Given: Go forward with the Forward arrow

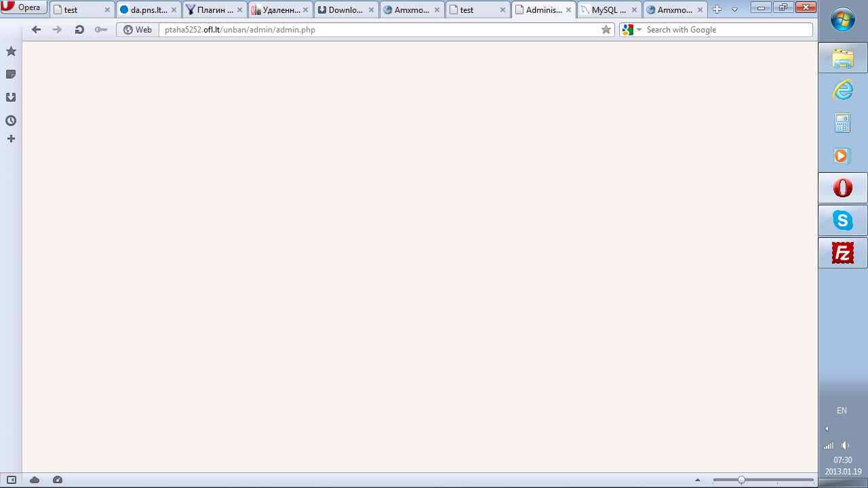Looking at the screenshot, I should point(57,30).
